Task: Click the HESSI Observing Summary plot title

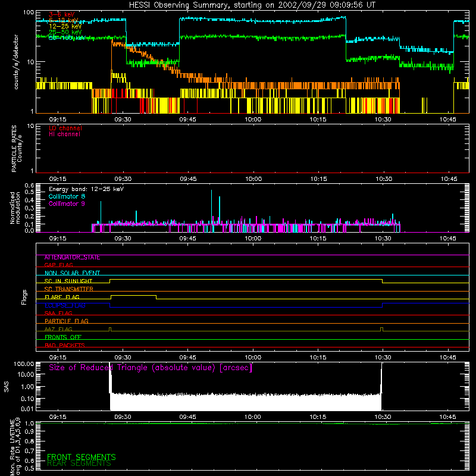Action: tap(252, 5)
